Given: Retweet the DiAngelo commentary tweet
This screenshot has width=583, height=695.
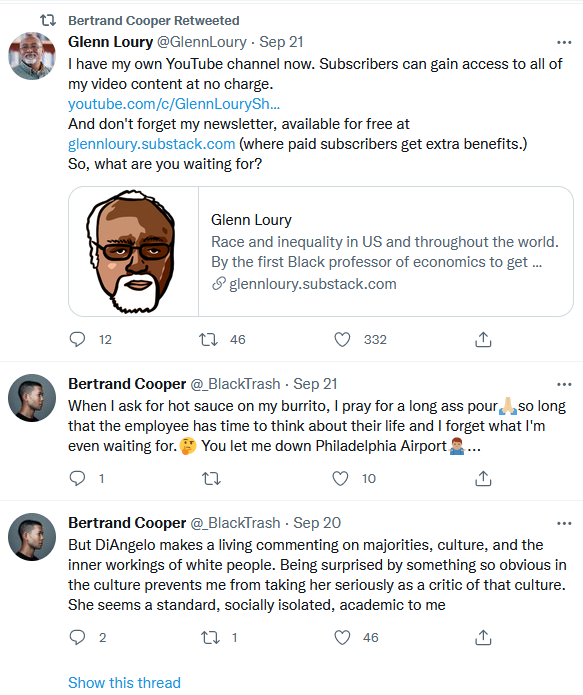Looking at the screenshot, I should click(x=210, y=637).
